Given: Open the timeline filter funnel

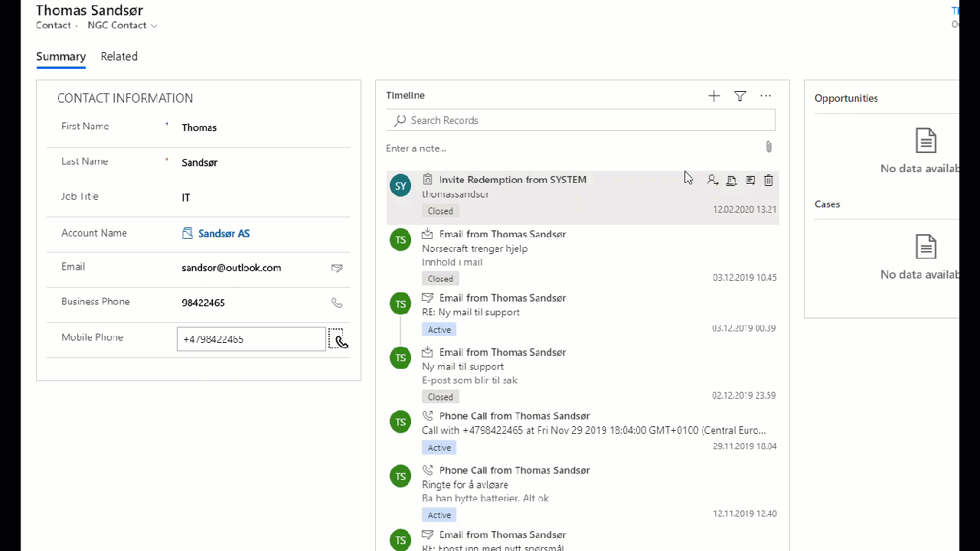Looking at the screenshot, I should (740, 96).
